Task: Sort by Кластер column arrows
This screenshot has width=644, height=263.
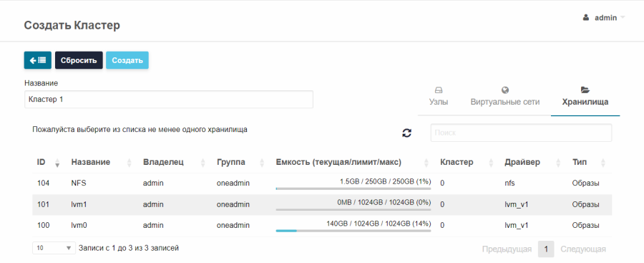Action: [x=490, y=163]
